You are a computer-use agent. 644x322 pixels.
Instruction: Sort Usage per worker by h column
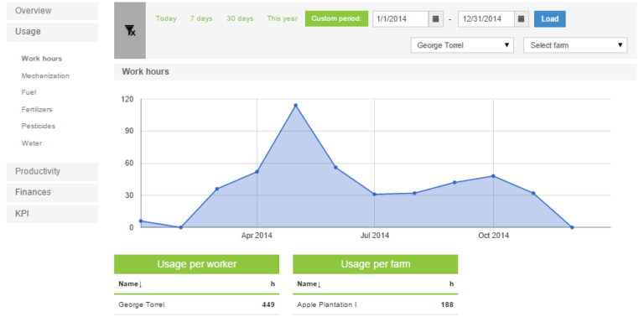273,283
